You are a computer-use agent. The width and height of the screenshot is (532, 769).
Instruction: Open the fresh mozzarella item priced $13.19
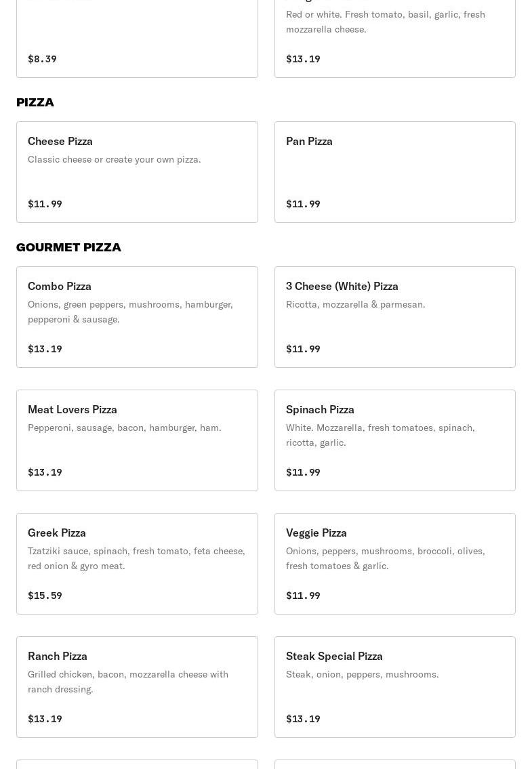394,41
